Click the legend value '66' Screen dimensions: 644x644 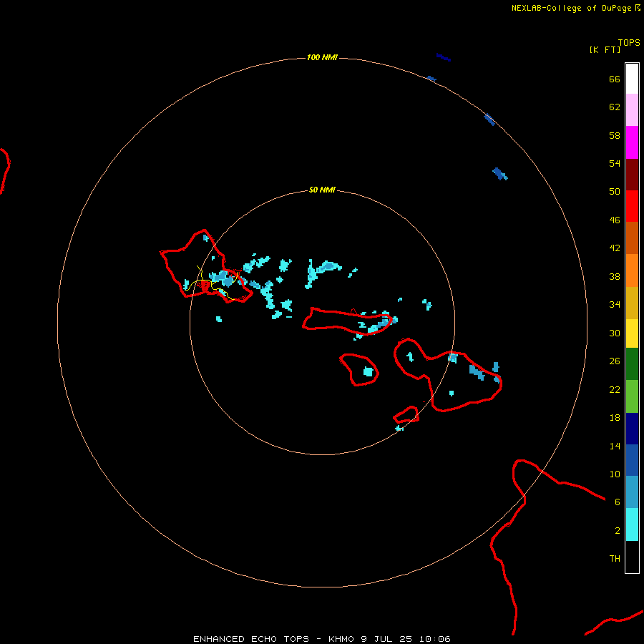pos(615,79)
